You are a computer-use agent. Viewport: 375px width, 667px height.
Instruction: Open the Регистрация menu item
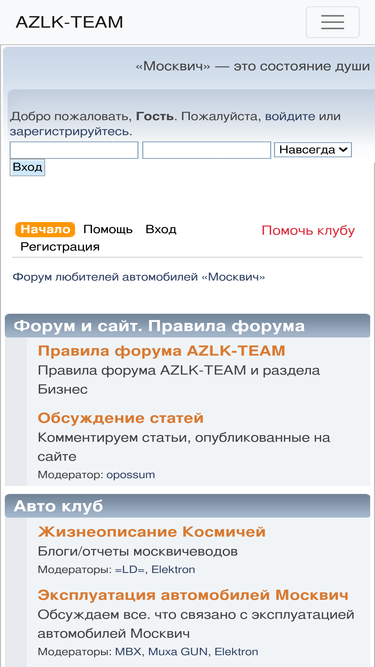click(x=60, y=247)
